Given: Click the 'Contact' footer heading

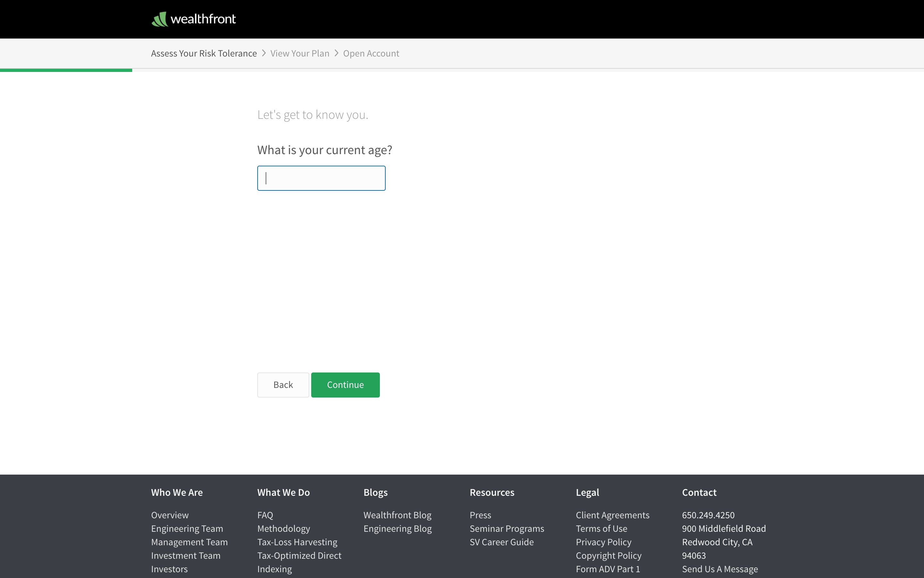Looking at the screenshot, I should tap(699, 492).
